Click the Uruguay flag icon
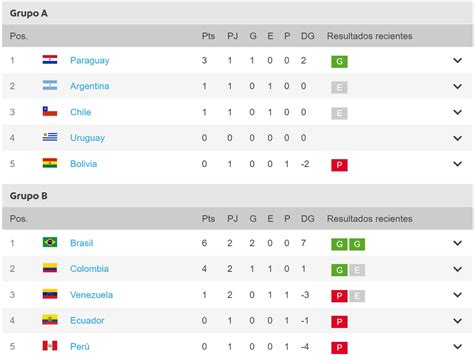 [x=50, y=137]
